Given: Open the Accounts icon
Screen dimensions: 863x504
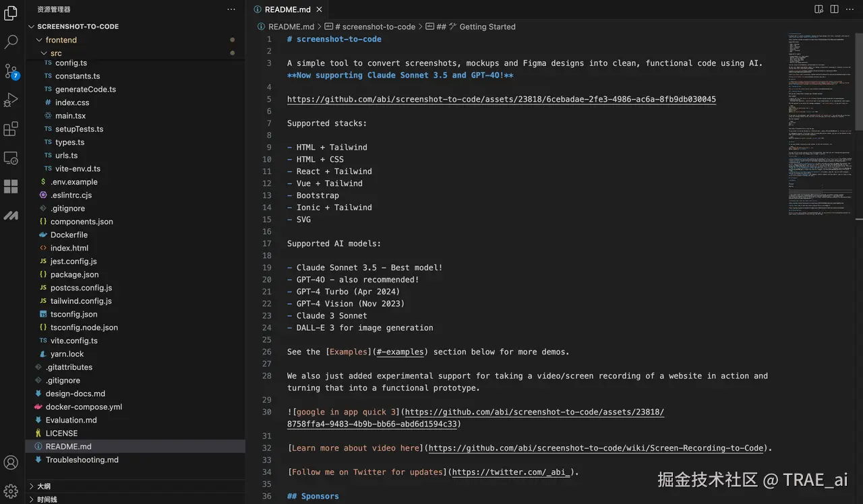Looking at the screenshot, I should point(11,463).
